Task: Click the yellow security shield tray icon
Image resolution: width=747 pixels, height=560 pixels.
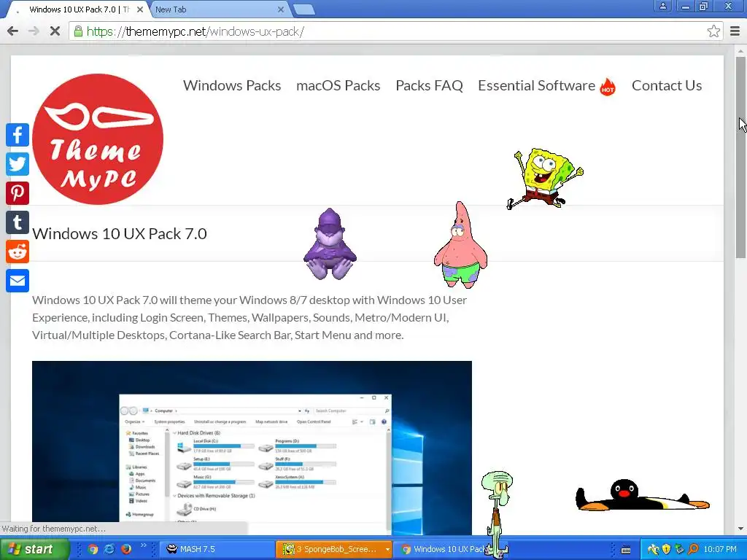Action: (667, 549)
